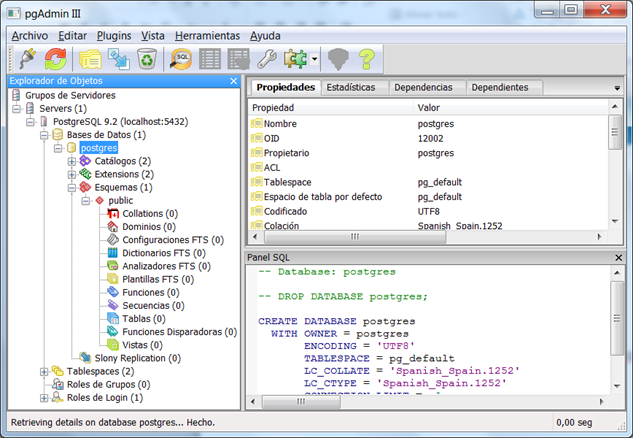The image size is (633, 438).
Task: Click the plugins puzzle piece icon
Action: point(296,59)
